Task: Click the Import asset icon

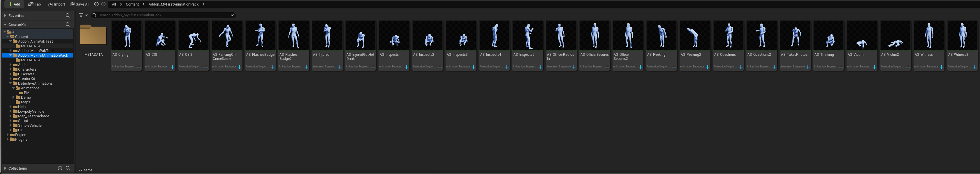Action: pos(51,4)
